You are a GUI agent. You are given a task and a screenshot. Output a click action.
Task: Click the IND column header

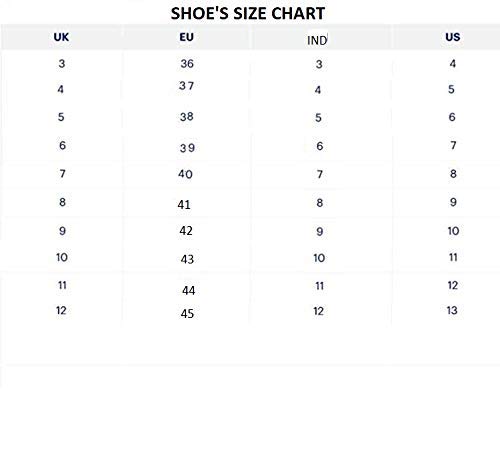coord(317,40)
